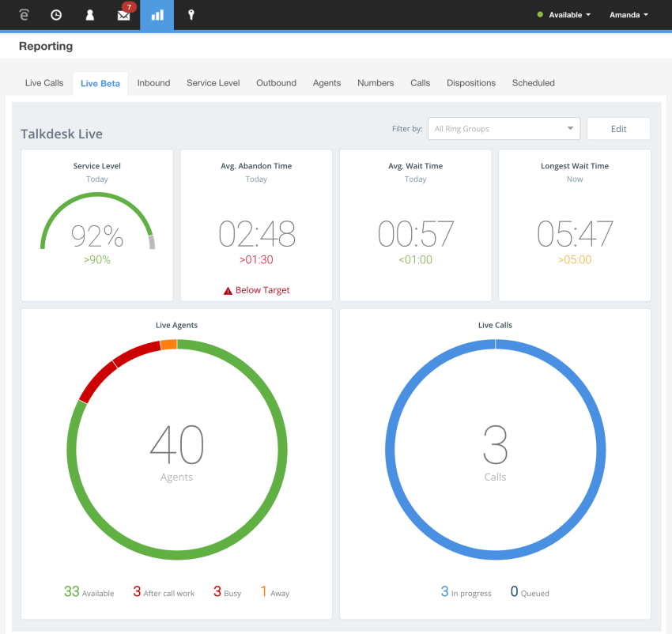Click the >90% target text
672x634 pixels.
pos(97,260)
